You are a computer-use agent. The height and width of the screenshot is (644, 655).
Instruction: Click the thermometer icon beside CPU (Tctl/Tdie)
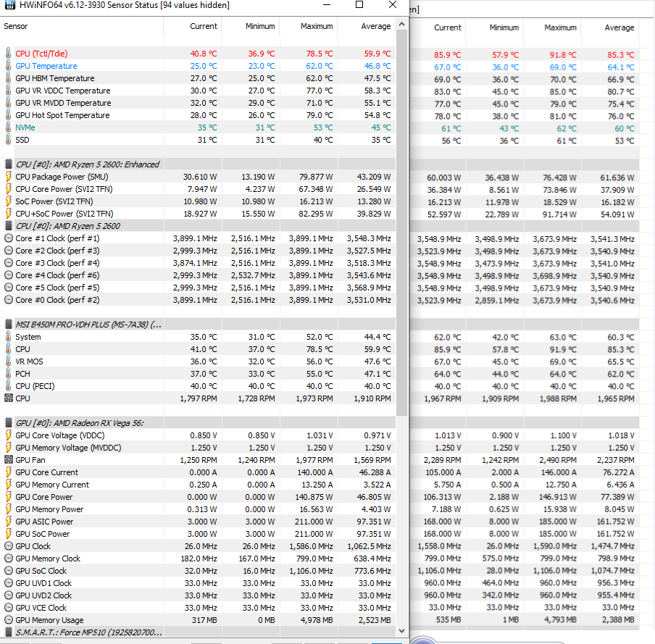coord(8,54)
